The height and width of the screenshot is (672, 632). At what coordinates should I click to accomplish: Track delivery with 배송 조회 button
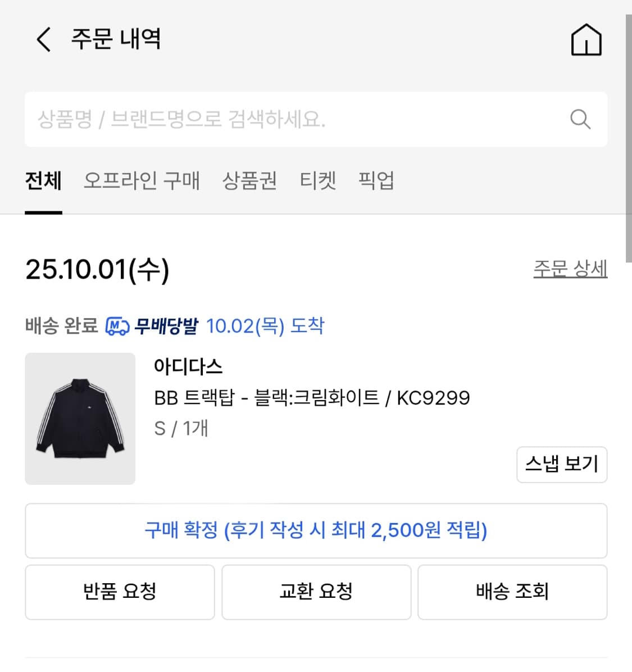pos(512,592)
